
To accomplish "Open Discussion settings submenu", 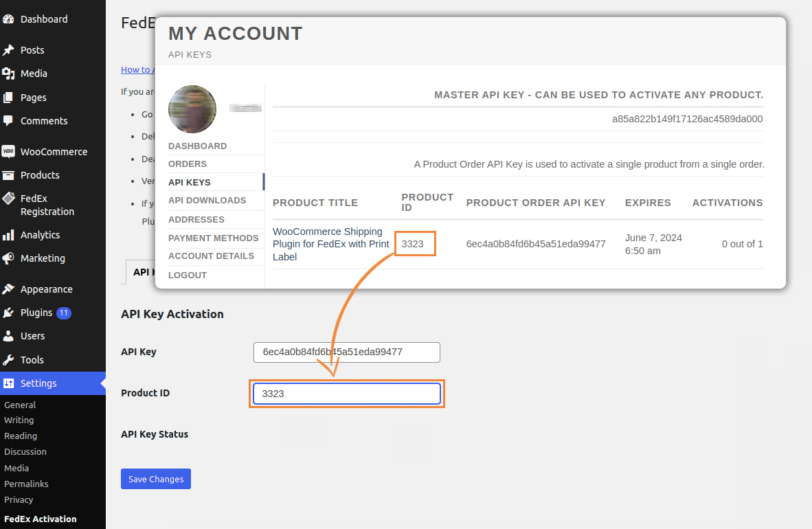I will click(25, 452).
